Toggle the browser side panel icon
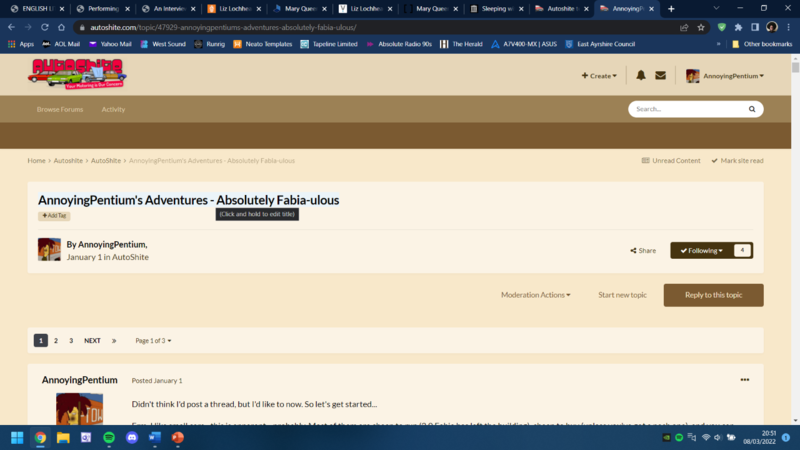The height and width of the screenshot is (450, 800). tap(755, 28)
